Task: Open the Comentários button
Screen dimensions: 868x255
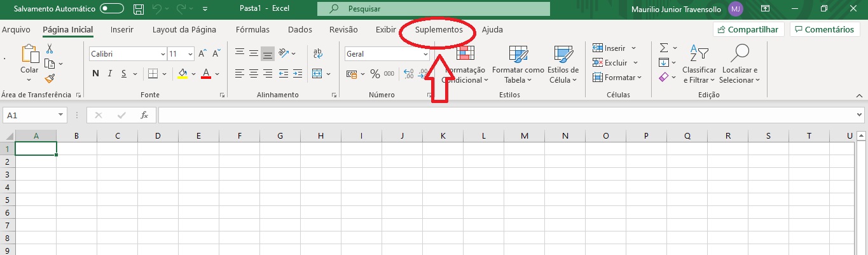Action: pos(823,29)
